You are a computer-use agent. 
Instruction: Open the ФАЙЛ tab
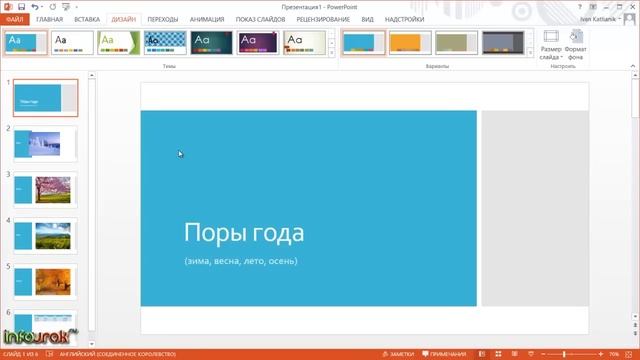(15, 19)
